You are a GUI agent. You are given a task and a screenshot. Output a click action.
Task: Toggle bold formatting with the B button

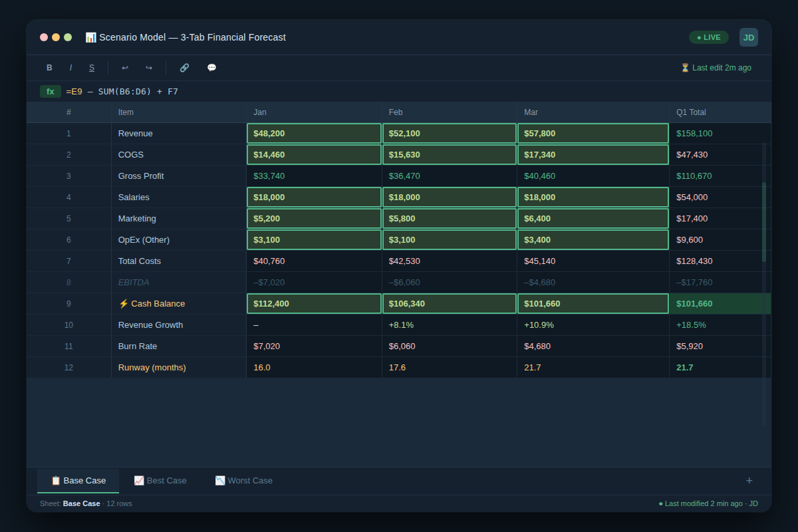click(49, 68)
